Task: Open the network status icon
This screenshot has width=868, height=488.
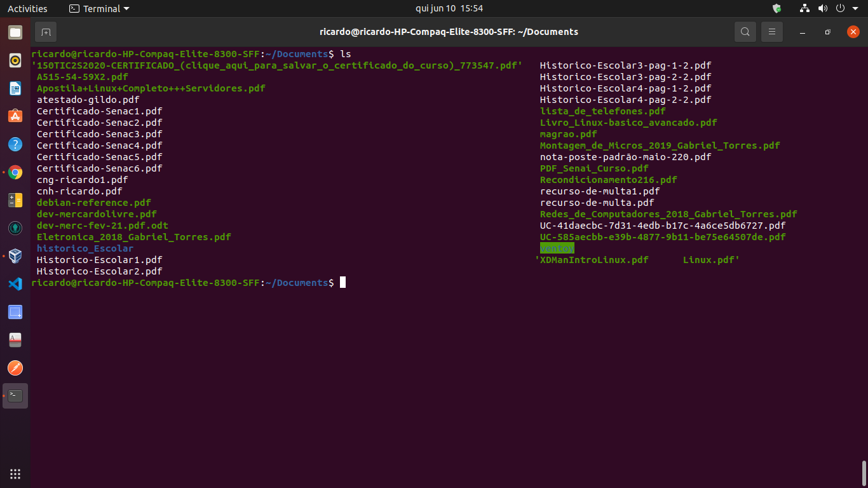Action: point(805,8)
